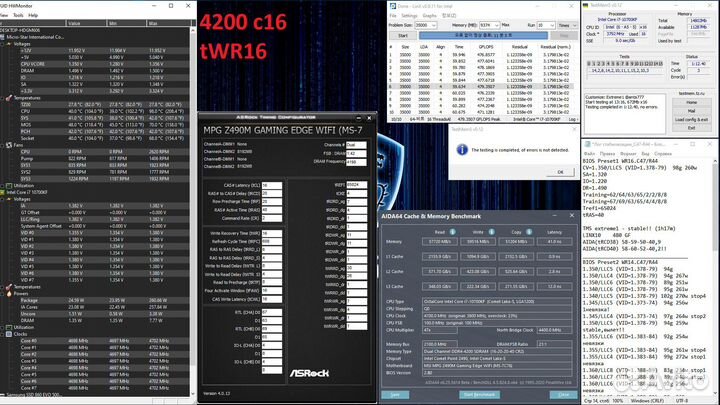The width and height of the screenshot is (720, 405).
Task: Close the ASRock Timing Configurator window
Action: (369, 118)
